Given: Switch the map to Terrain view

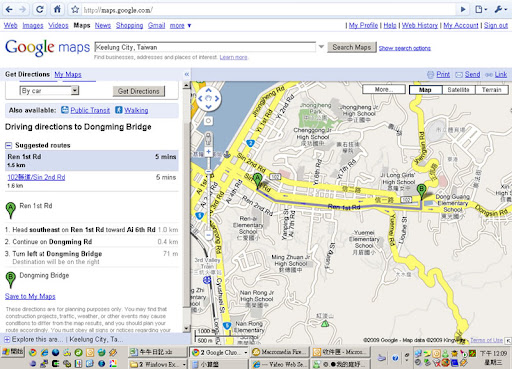Looking at the screenshot, I should coord(492,90).
